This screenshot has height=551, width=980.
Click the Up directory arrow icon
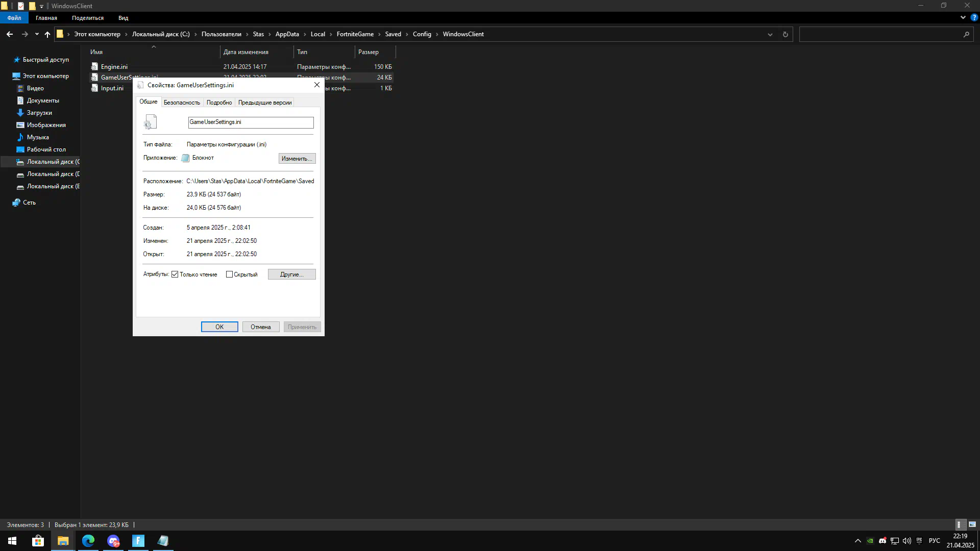(47, 34)
